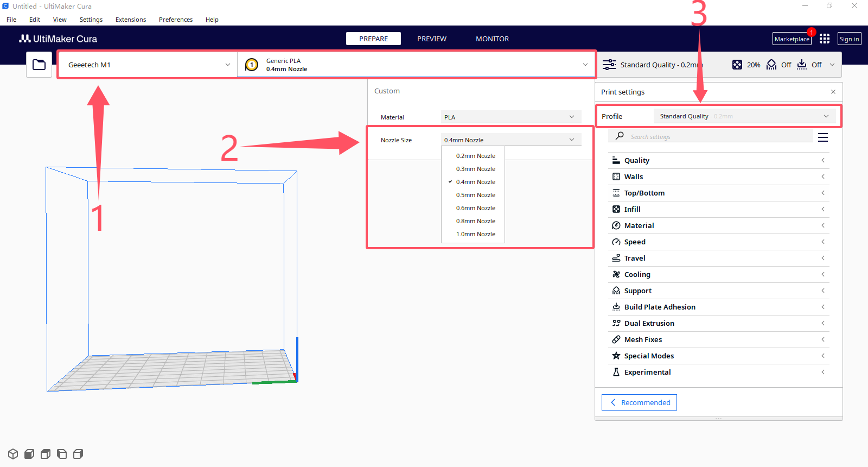Expand the Walls settings section
Viewport: 868px width, 467px height.
coord(719,176)
